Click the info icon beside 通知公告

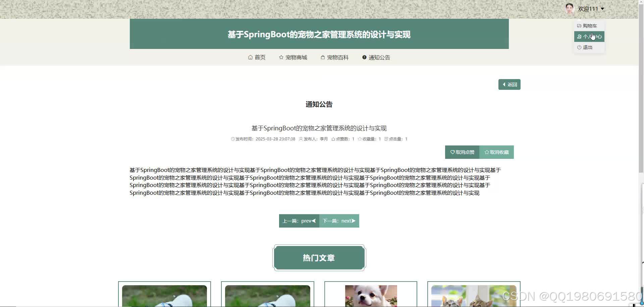(364, 57)
